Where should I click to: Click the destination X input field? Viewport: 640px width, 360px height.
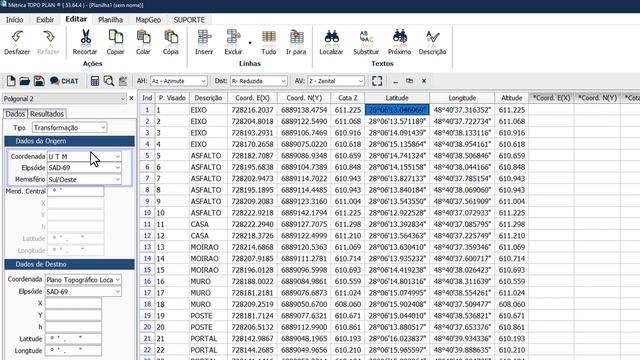73,303
